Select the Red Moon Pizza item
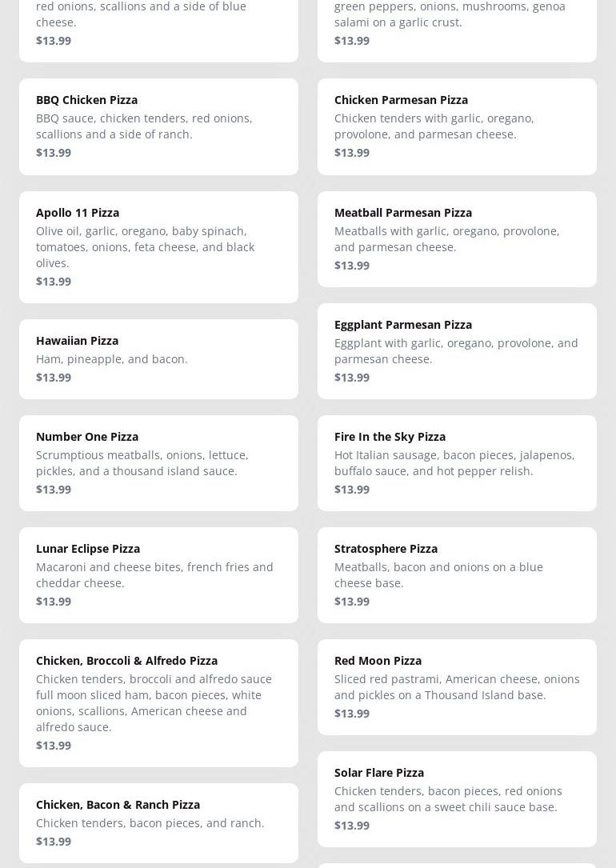 tap(457, 686)
